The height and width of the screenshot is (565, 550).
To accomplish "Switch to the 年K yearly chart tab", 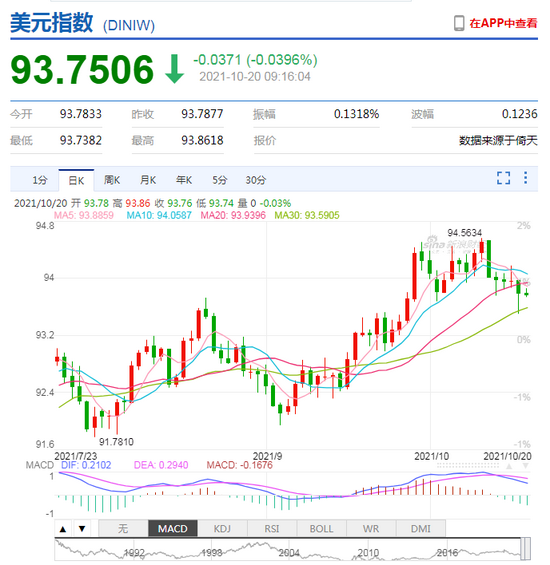I will 184,180.
